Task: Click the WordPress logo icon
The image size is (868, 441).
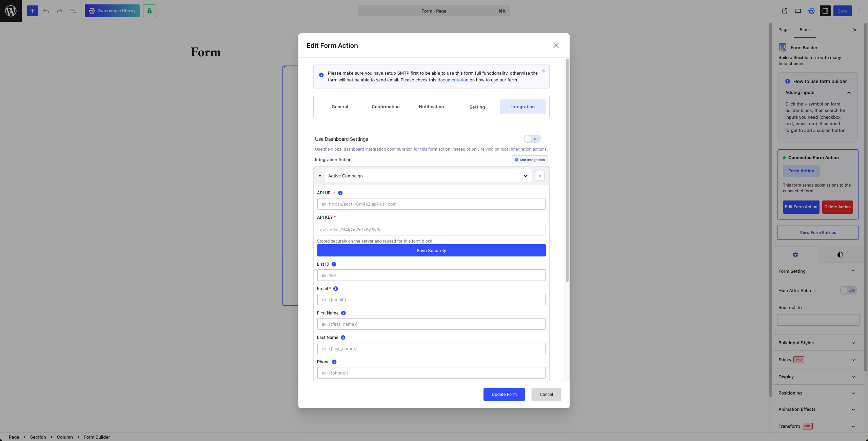Action: pos(11,11)
